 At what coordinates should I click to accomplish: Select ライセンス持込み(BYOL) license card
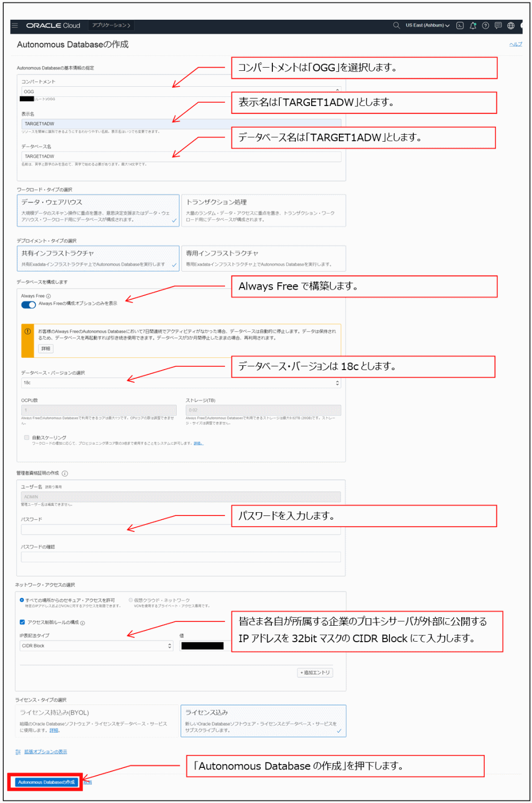point(97,721)
